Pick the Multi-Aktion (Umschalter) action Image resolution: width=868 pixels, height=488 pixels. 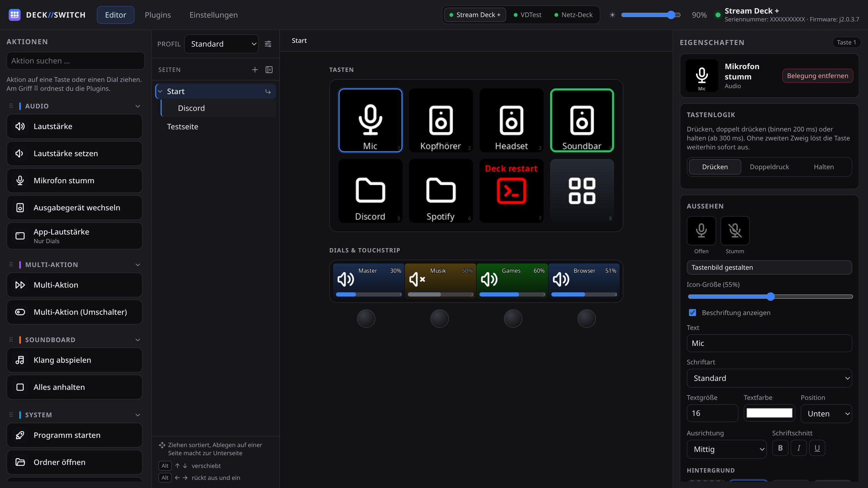pyautogui.click(x=74, y=312)
